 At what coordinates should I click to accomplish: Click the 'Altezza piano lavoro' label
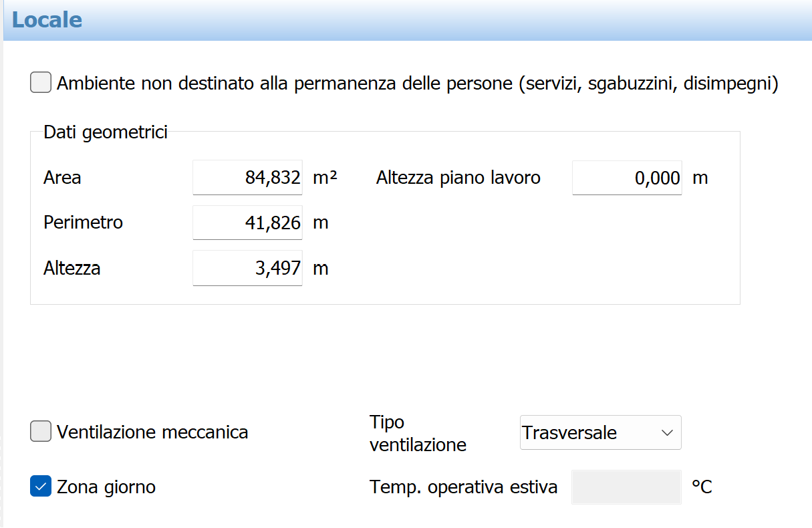(458, 178)
